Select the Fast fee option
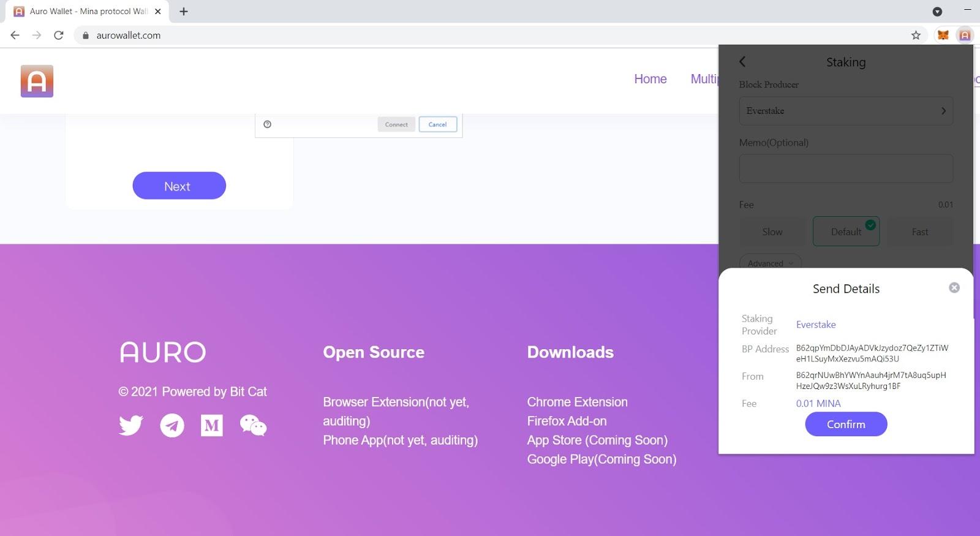This screenshot has height=536, width=980. point(920,232)
